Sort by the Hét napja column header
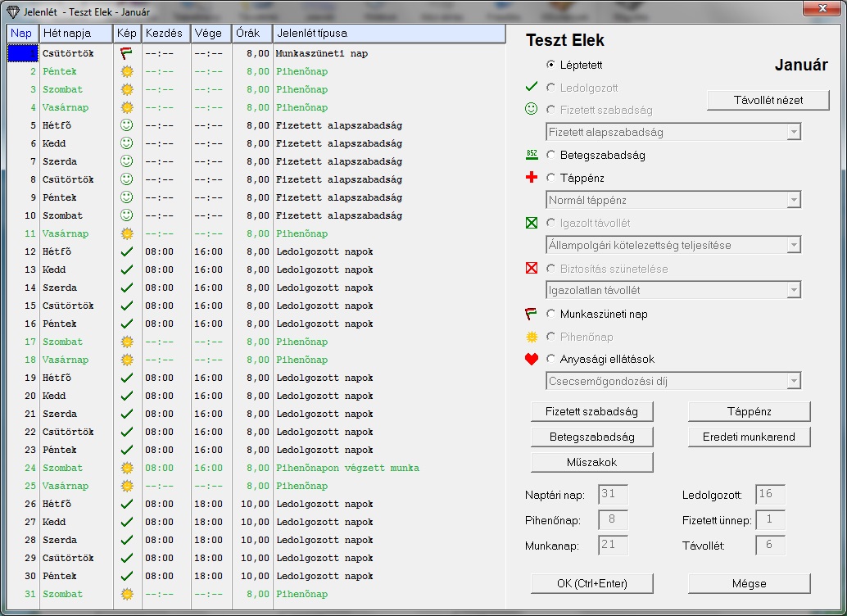Image resolution: width=847 pixels, height=616 pixels. coord(75,34)
